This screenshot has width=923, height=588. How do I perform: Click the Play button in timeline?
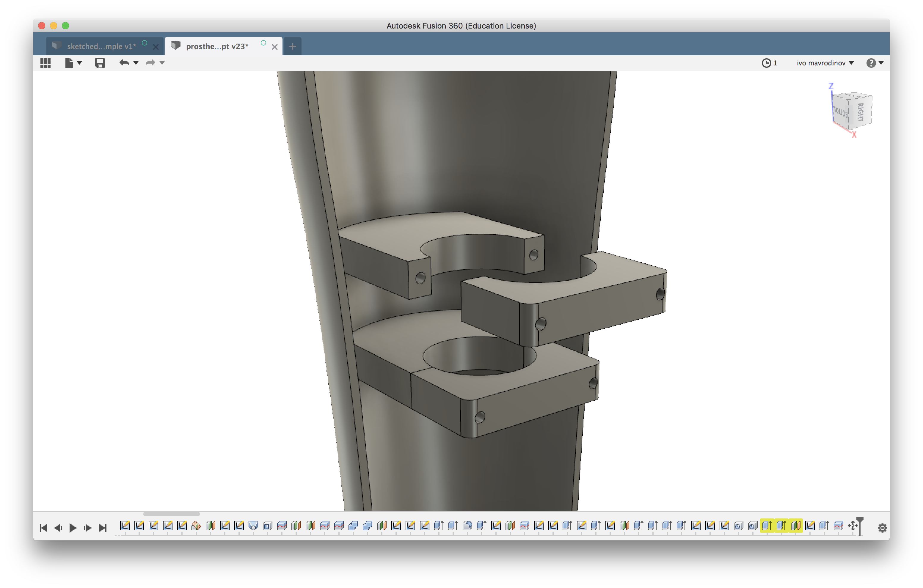click(x=73, y=527)
